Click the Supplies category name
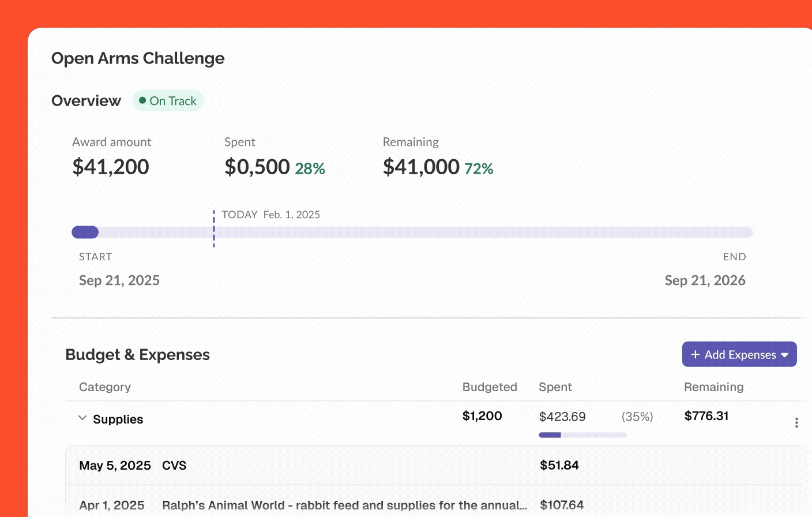Image resolution: width=812 pixels, height=517 pixels. point(118,419)
